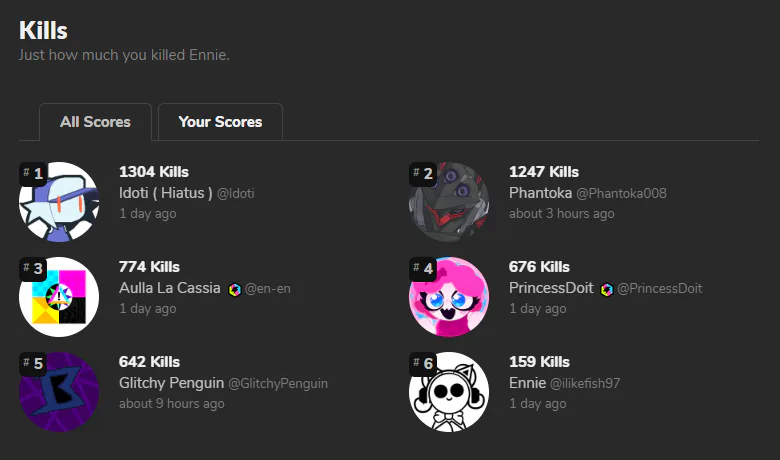Click PrincessDoit's pink-haired avatar
This screenshot has width=780, height=460.
pyautogui.click(x=449, y=297)
